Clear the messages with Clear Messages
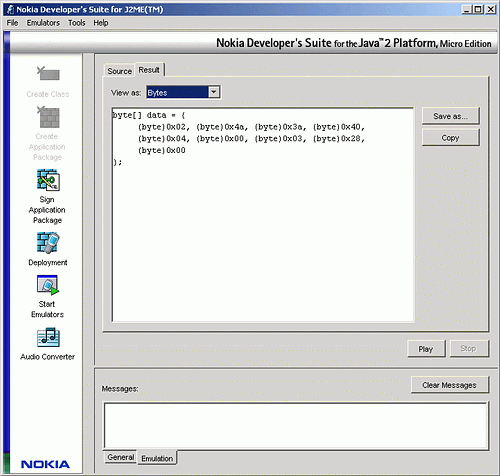 click(450, 385)
